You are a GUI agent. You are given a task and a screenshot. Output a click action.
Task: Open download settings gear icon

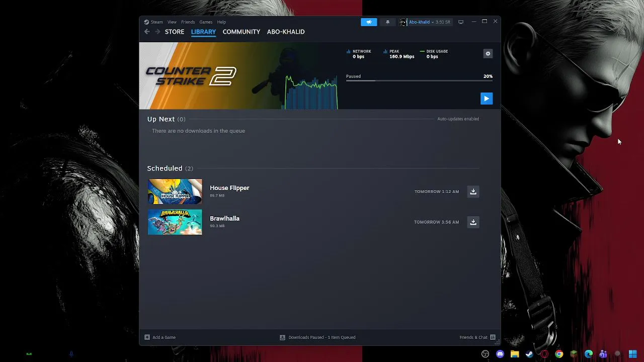(488, 54)
